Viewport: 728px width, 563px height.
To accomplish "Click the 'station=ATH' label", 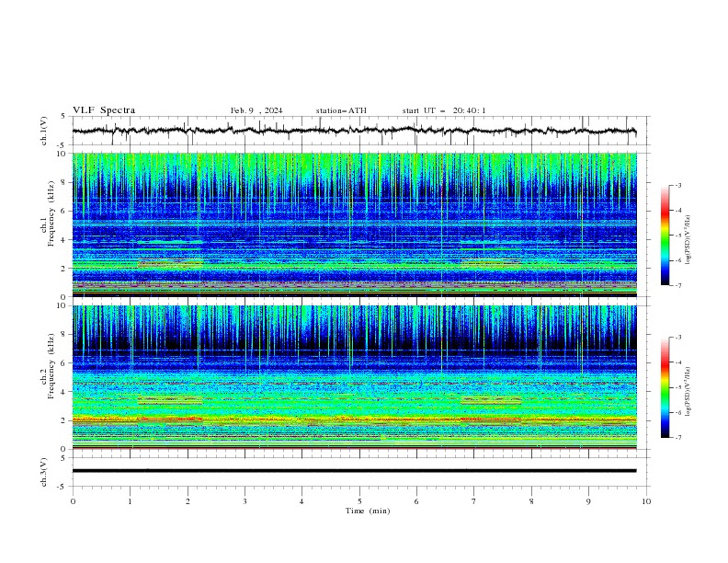I will (341, 110).
